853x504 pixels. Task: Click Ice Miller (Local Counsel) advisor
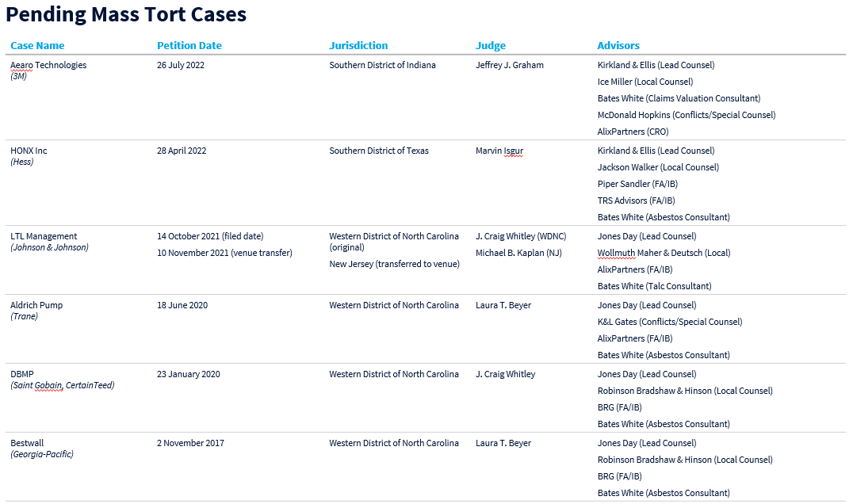point(645,82)
